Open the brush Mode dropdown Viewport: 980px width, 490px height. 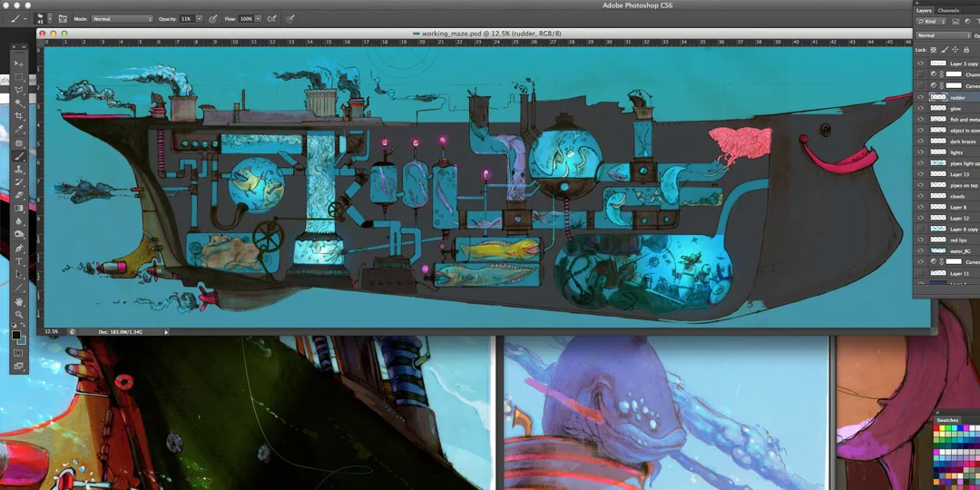pyautogui.click(x=122, y=19)
